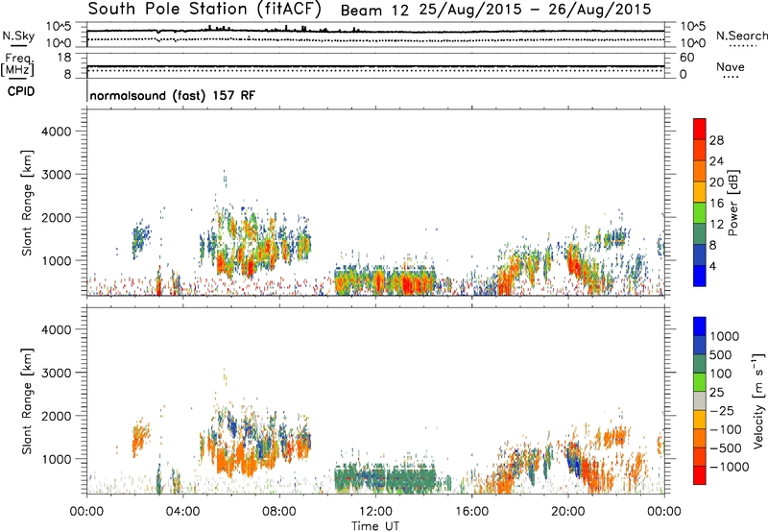Click the Power panel 'Slant Range [km]' label
This screenshot has height=532, width=768.
pyautogui.click(x=27, y=203)
